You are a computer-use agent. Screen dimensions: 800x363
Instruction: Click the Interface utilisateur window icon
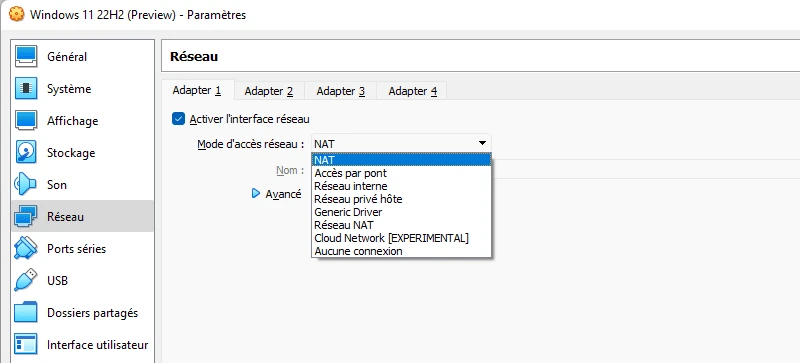26,345
